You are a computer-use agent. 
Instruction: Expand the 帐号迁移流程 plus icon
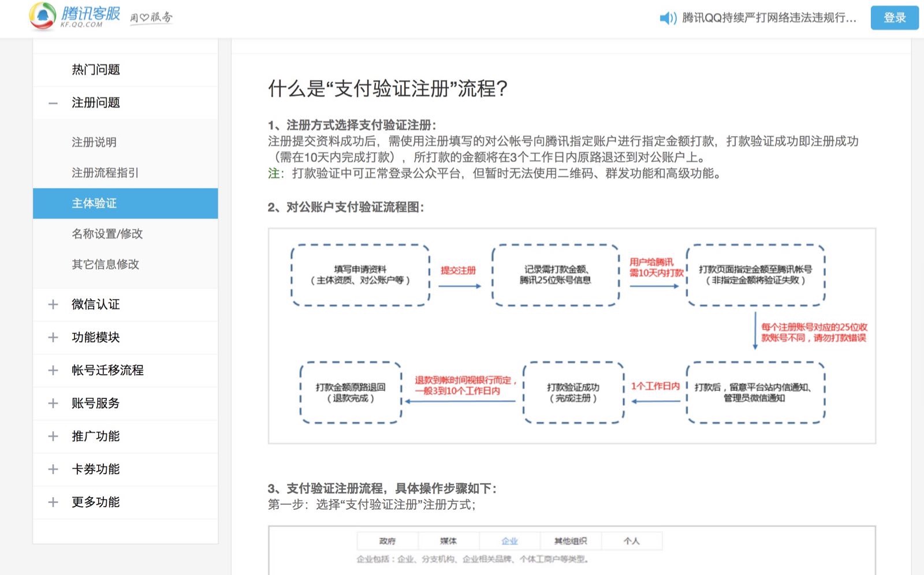click(x=53, y=370)
